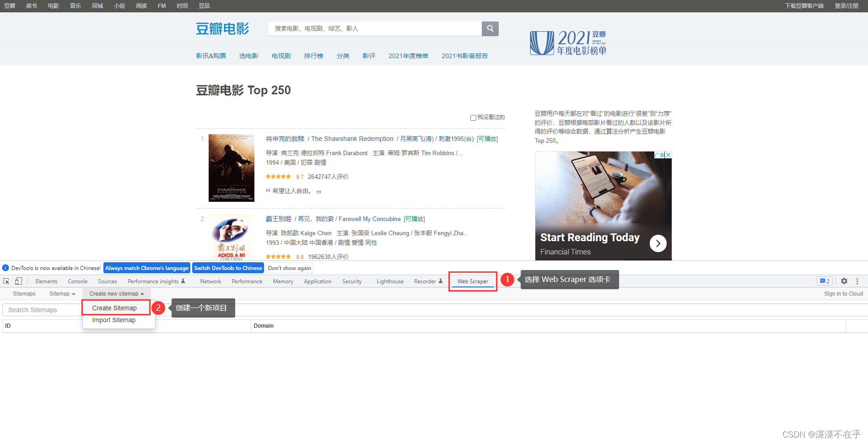This screenshot has width=868, height=443.
Task: Choose Import Sitemap menu entry
Action: click(x=114, y=320)
